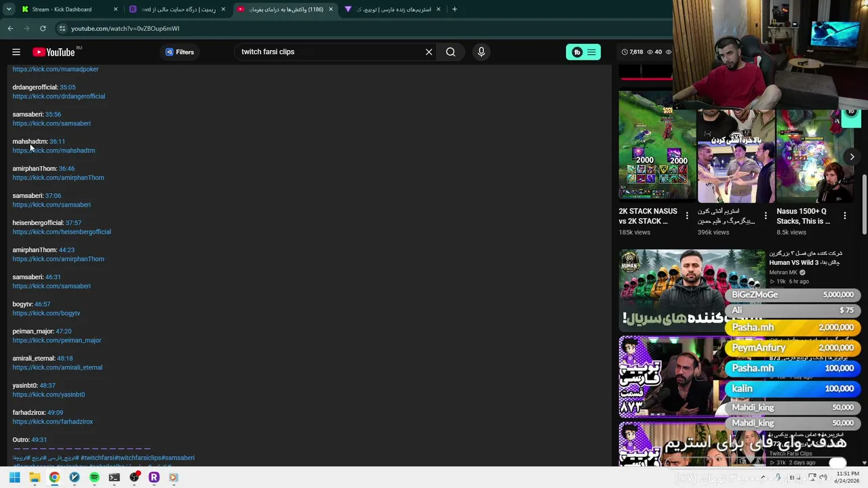Open the #twitchfarsi hashtag
Screen dimensions: 868x488
(98, 458)
